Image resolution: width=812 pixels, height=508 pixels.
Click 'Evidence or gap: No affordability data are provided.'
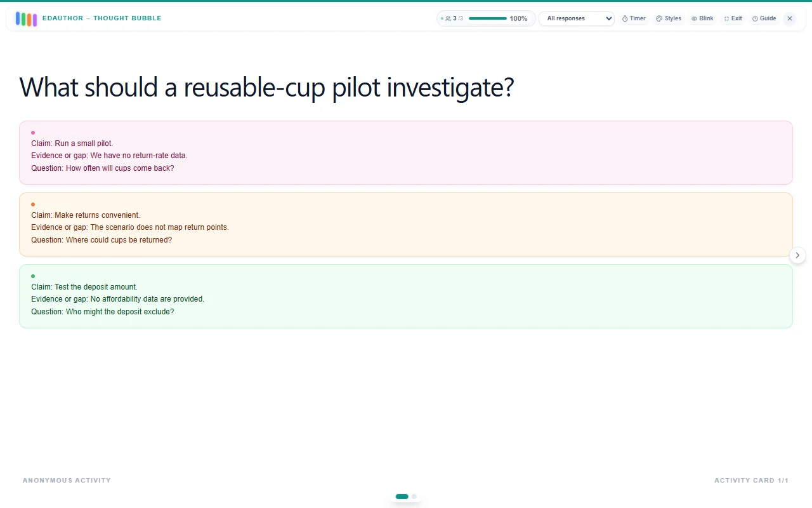(118, 299)
